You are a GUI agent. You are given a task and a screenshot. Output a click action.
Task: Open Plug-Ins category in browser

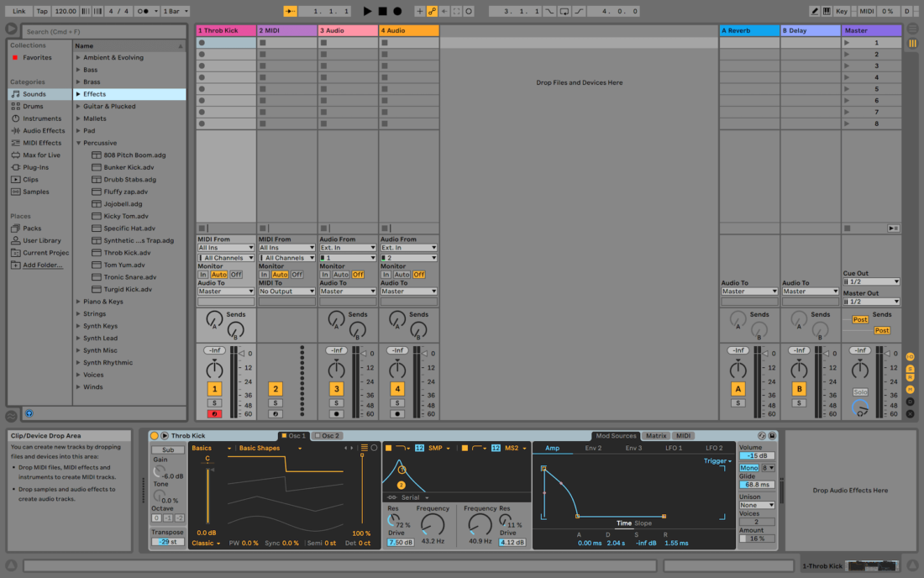click(35, 167)
